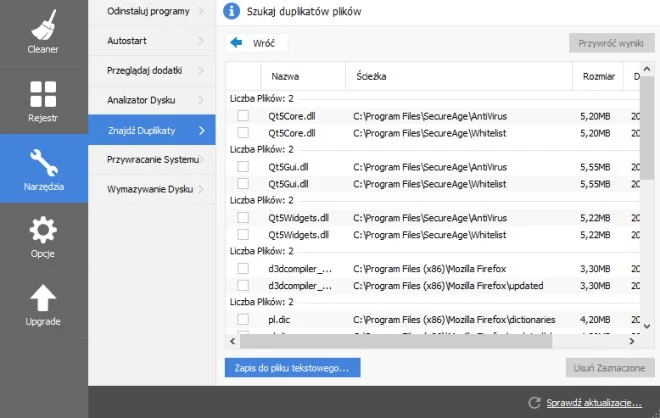Select Przywracanie Systemu menu item
This screenshot has height=418, width=660.
152,159
